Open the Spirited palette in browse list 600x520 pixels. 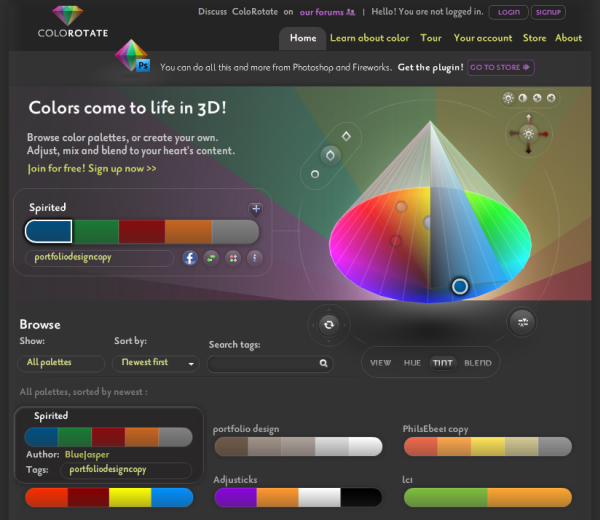click(x=108, y=437)
